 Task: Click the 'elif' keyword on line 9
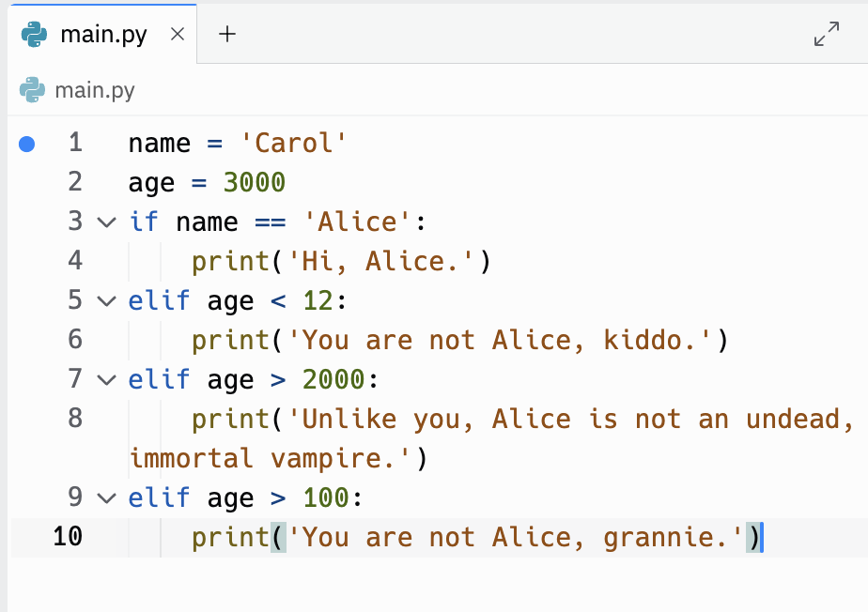[160, 498]
